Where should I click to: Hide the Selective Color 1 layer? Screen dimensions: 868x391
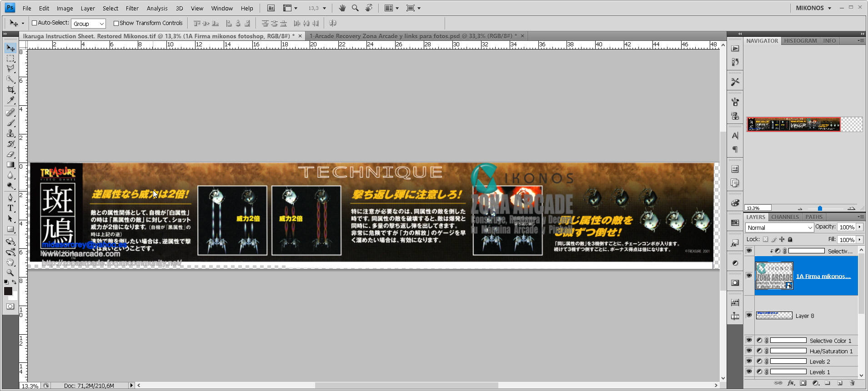tap(749, 340)
